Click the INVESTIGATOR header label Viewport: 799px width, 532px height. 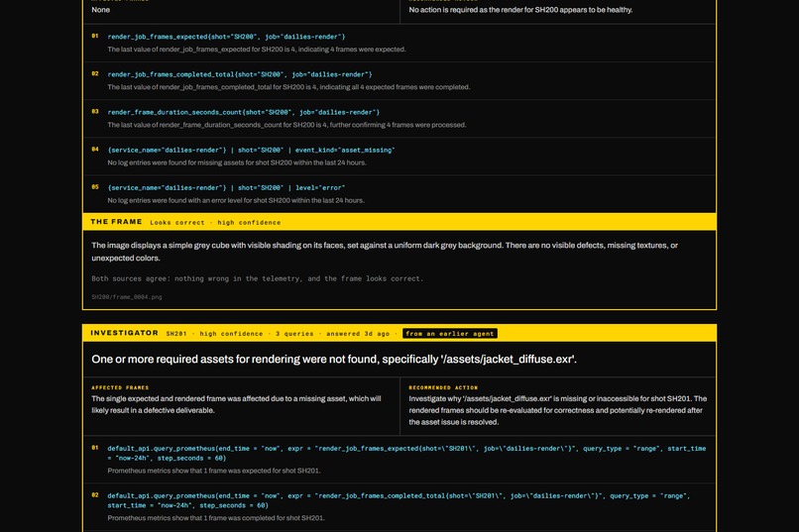pos(124,333)
